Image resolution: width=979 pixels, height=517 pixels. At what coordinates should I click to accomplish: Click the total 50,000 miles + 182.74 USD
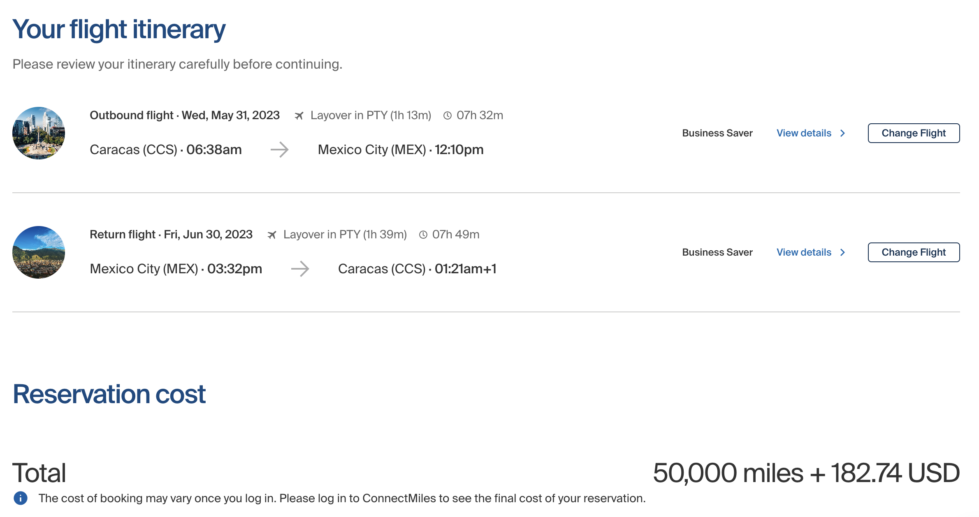click(806, 473)
